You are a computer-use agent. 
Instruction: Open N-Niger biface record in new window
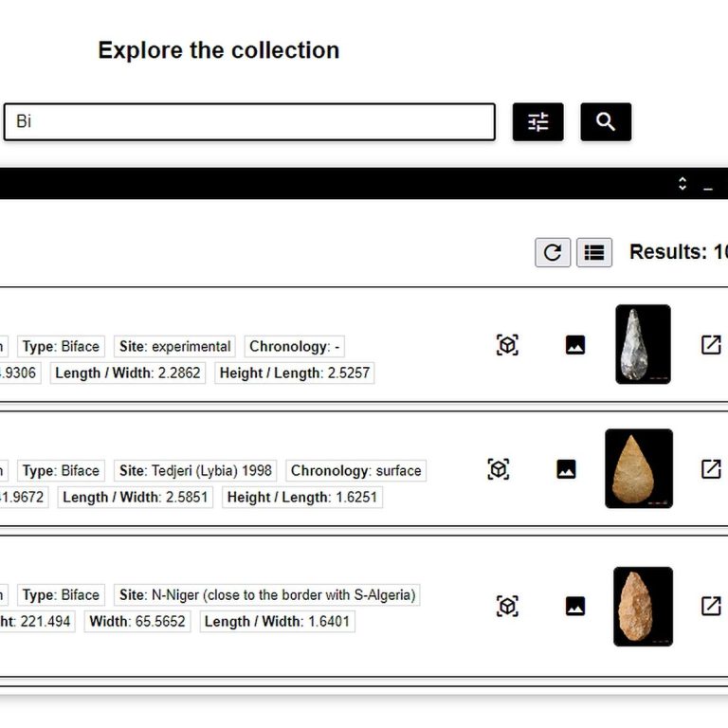tap(710, 606)
